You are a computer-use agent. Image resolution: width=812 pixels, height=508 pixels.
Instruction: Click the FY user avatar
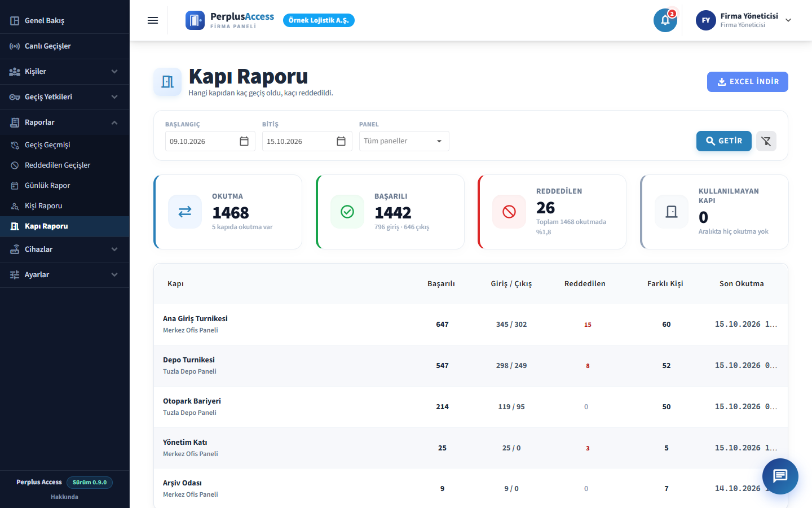coord(706,20)
